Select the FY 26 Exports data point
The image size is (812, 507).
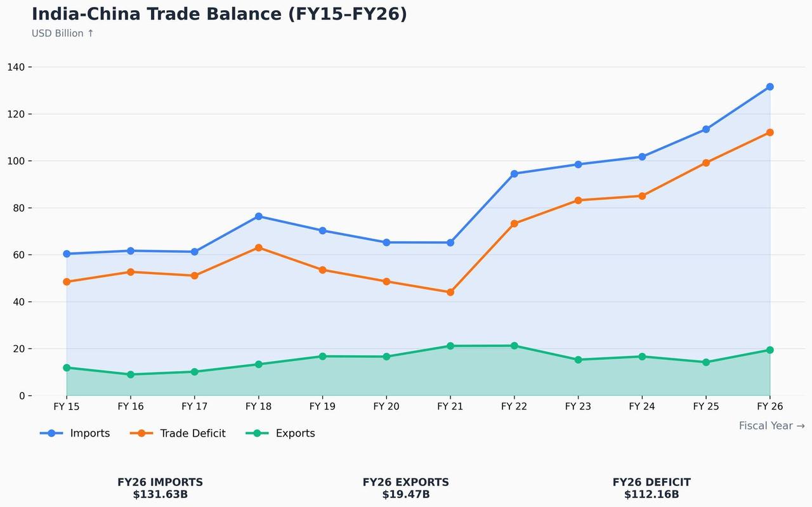pos(769,350)
